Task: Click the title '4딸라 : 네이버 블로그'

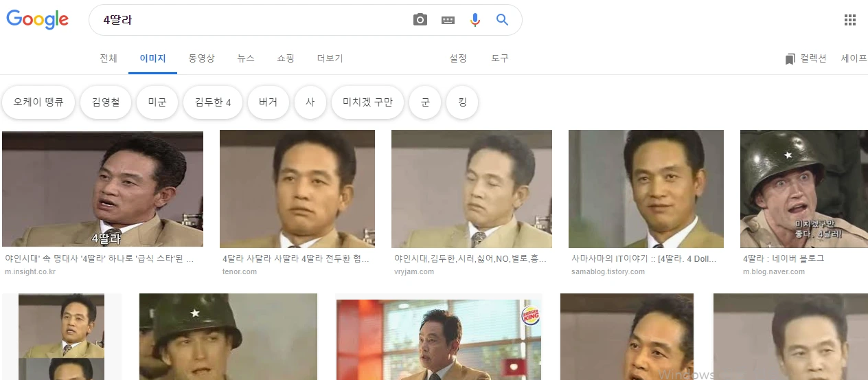Action: click(784, 259)
